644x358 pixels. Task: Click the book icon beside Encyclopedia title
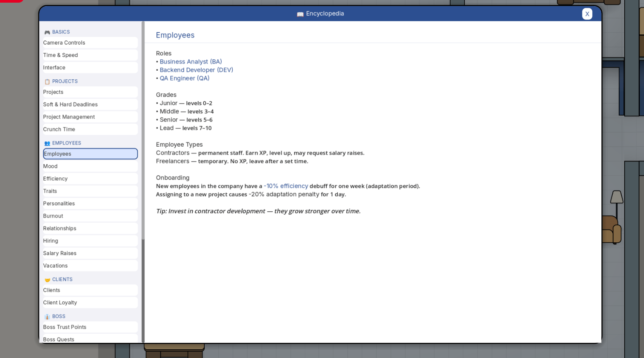(x=300, y=14)
